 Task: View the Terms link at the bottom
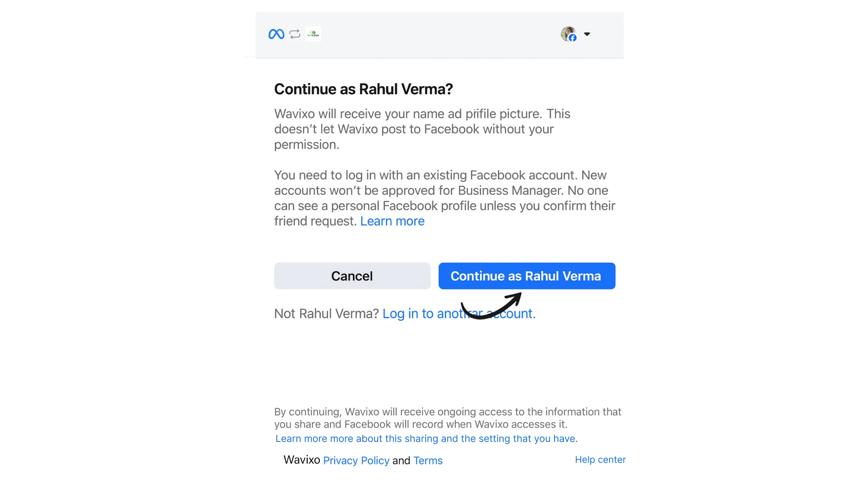428,461
